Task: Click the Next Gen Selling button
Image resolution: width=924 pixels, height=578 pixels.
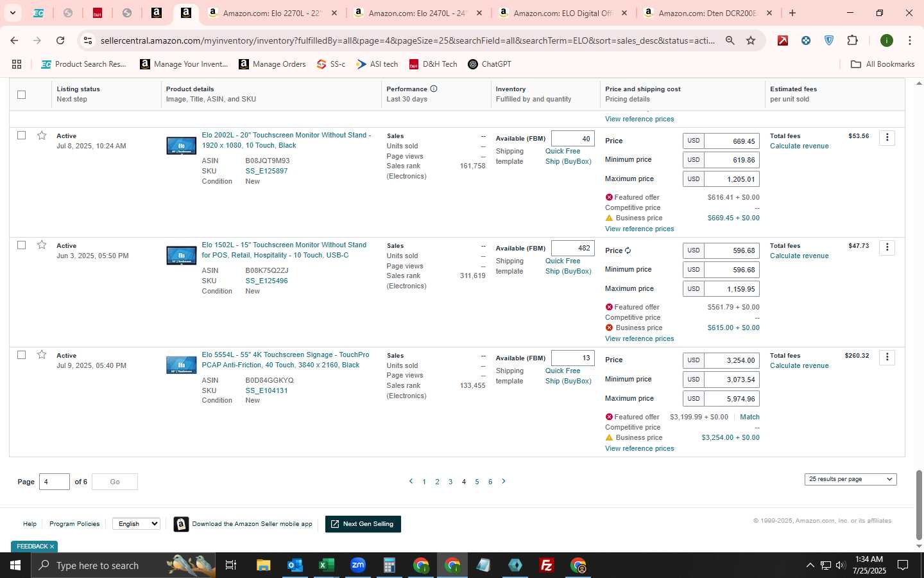Action: [363, 524]
